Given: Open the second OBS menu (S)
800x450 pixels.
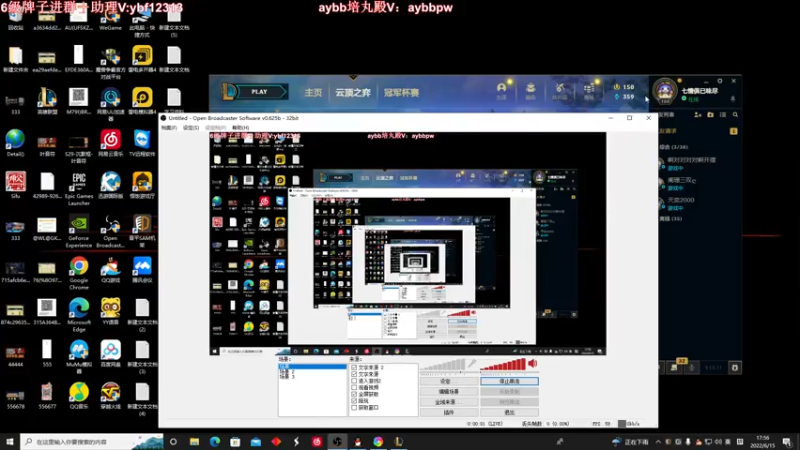Looking at the screenshot, I should point(191,128).
